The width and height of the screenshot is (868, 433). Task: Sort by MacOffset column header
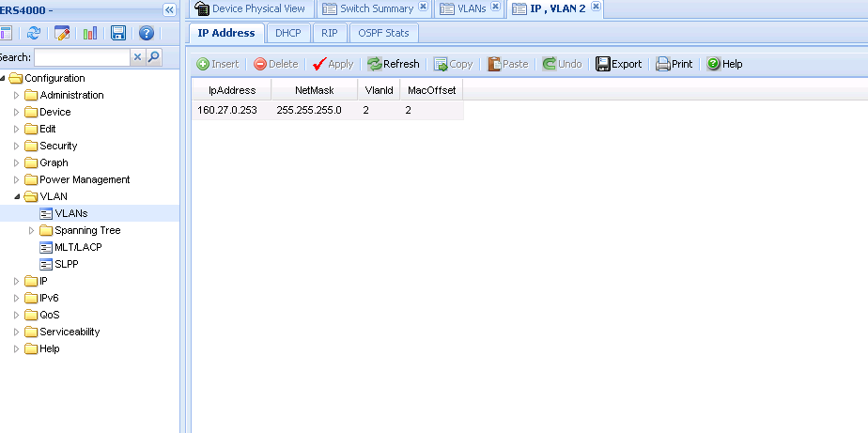point(432,90)
